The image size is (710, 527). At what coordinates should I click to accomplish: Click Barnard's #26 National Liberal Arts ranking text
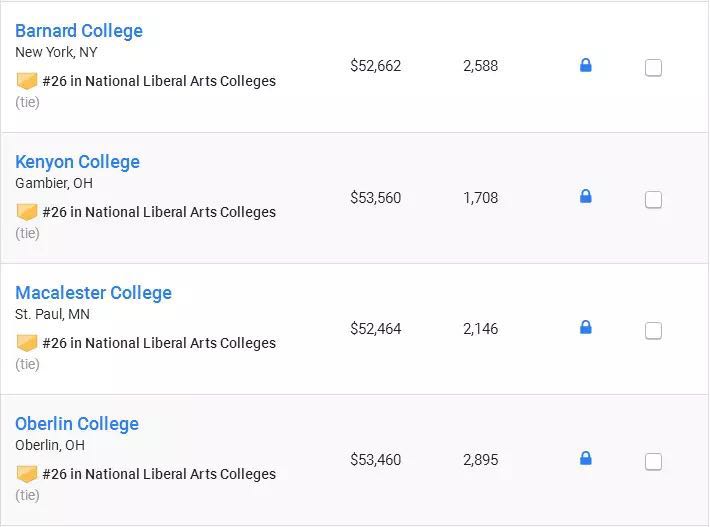pos(159,81)
